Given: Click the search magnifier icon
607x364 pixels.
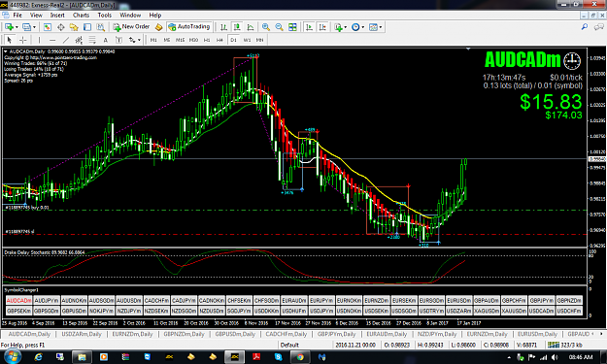Looking at the screenshot, I should coord(585,26).
